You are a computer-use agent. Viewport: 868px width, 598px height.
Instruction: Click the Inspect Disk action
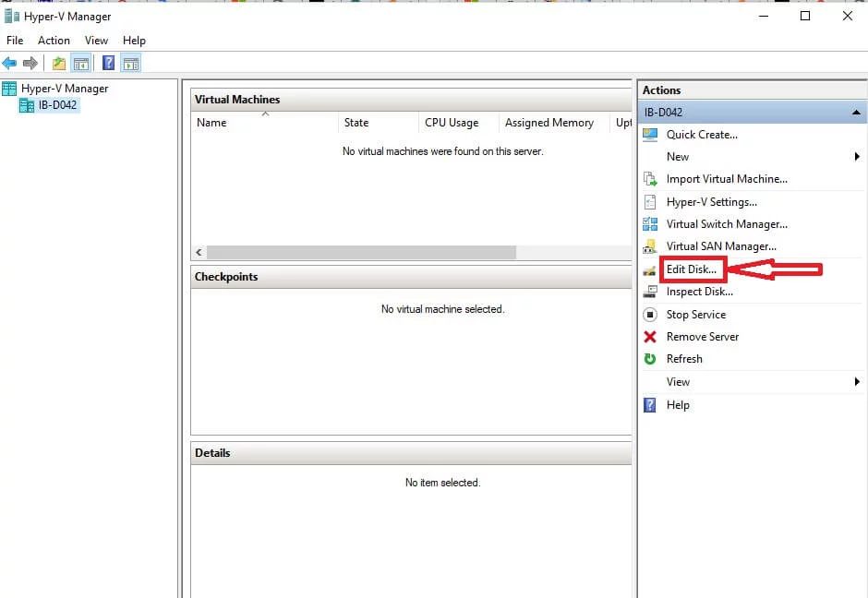(699, 292)
